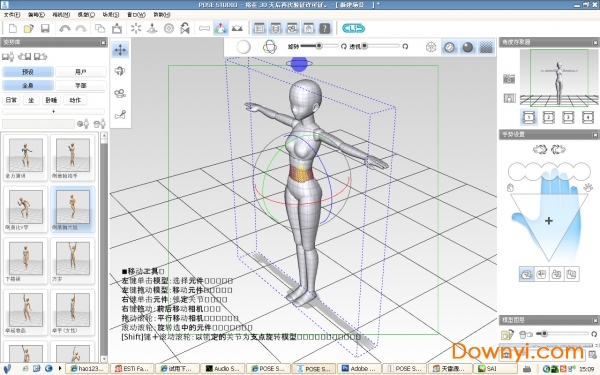600x375 pixels.
Task: Open the 模型(C) menu
Action: [x=86, y=15]
